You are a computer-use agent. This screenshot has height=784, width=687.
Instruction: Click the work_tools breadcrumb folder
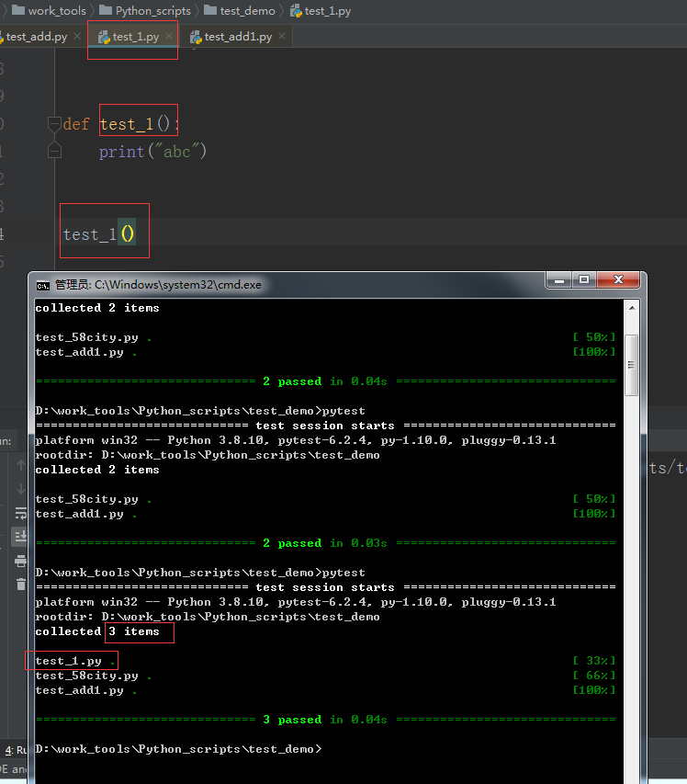pos(49,10)
